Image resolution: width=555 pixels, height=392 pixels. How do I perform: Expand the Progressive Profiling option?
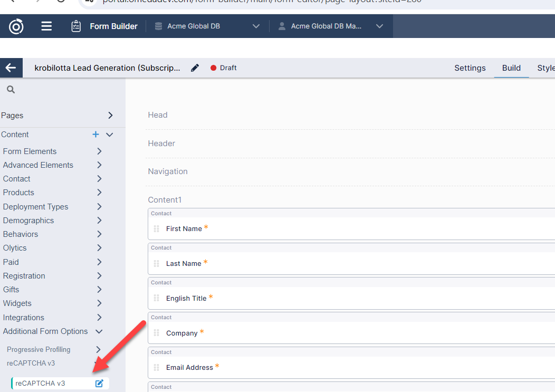point(98,349)
